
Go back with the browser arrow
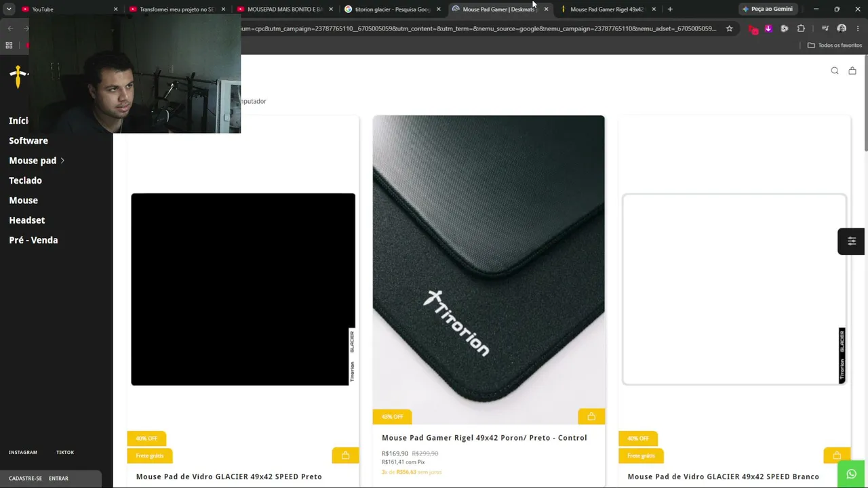[x=10, y=28]
